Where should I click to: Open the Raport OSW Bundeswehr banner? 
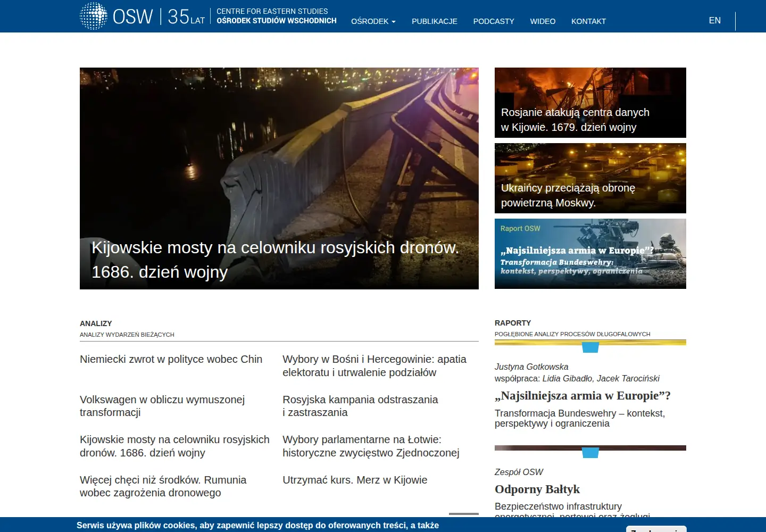(x=590, y=254)
